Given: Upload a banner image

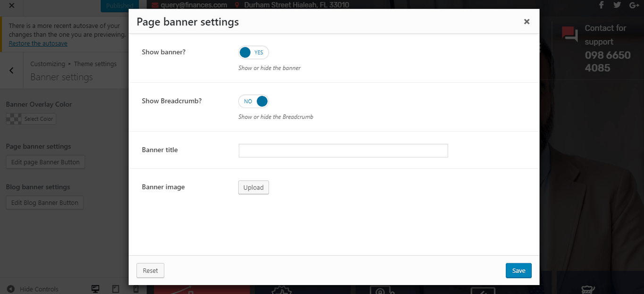Looking at the screenshot, I should coord(253,187).
